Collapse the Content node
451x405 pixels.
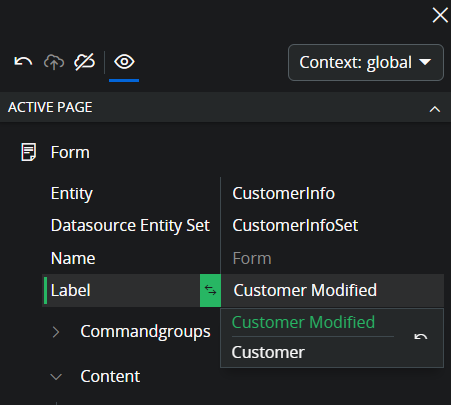tap(56, 377)
